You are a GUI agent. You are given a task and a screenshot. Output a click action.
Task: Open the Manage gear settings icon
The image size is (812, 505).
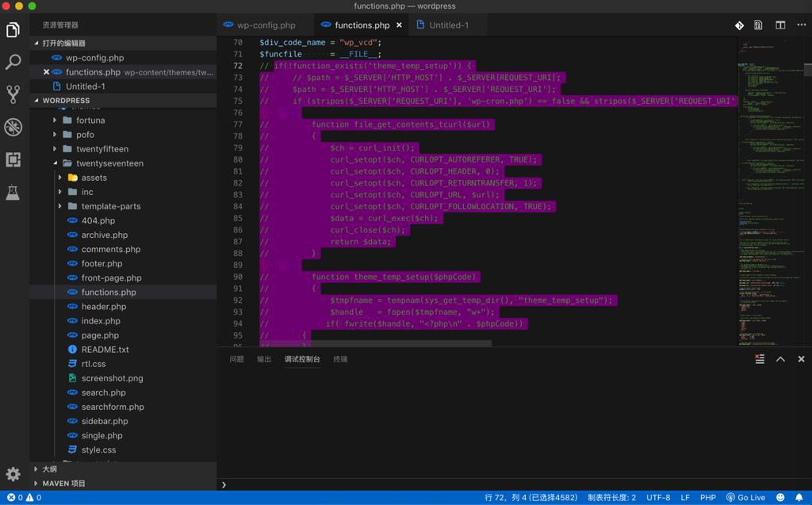pos(13,474)
